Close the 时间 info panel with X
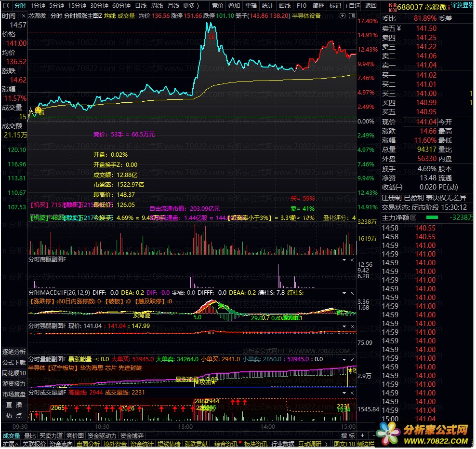Image resolution: width=476 pixels, height=449 pixels. [23, 16]
